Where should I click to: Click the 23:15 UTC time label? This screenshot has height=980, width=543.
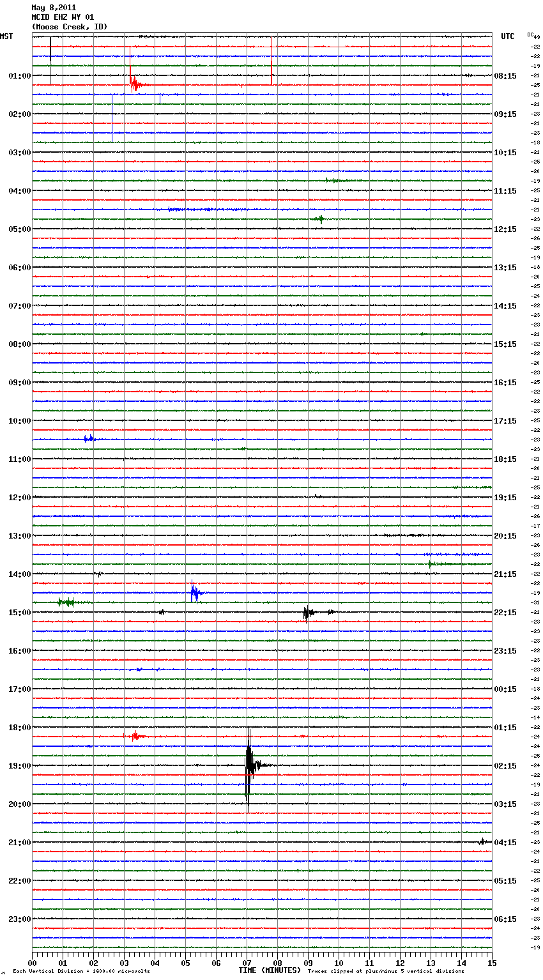[x=505, y=650]
